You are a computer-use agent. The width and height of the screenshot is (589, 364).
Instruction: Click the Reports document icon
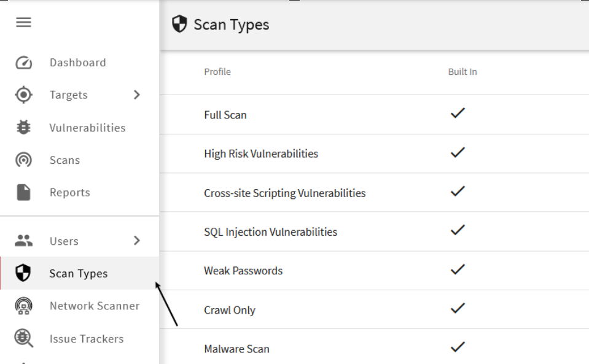23,192
